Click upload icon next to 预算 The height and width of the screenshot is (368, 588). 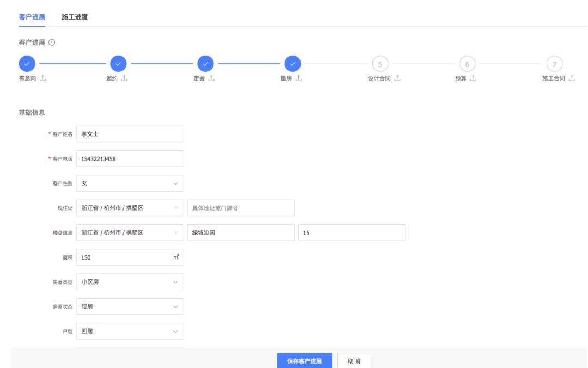473,78
